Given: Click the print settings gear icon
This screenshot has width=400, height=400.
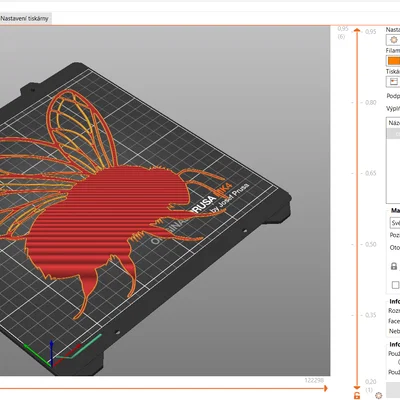Looking at the screenshot, I should pos(393,40).
